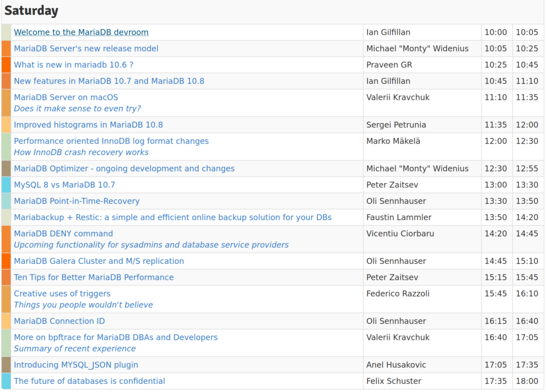Click the 'Saturday' heading
546x392 pixels.
coord(31,11)
